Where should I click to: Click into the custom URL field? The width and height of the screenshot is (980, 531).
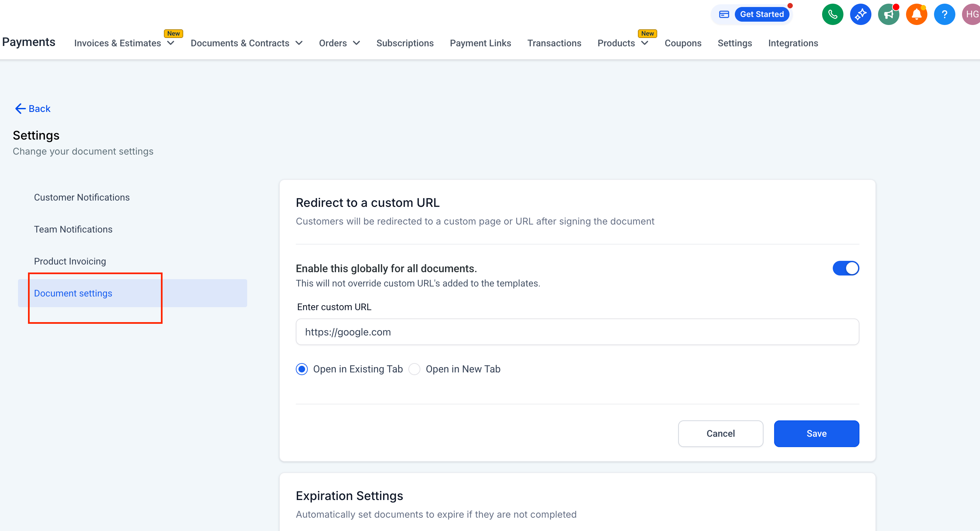tap(577, 332)
